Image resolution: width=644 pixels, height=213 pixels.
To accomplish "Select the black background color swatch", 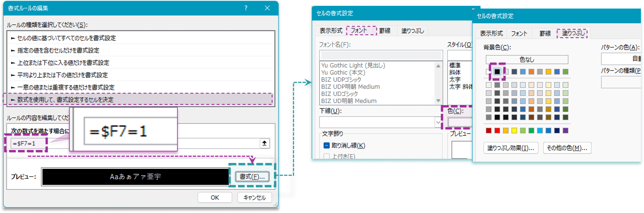I will pos(497,72).
